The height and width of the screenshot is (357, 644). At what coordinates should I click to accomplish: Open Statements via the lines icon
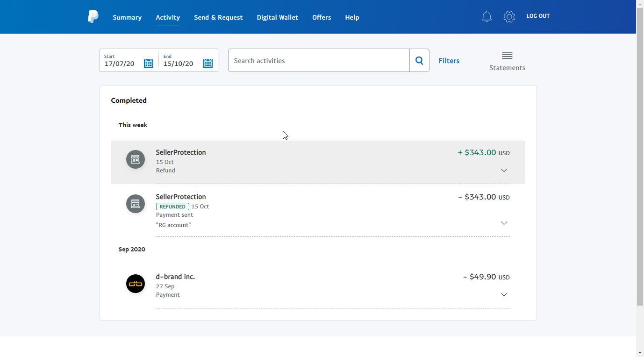507,56
